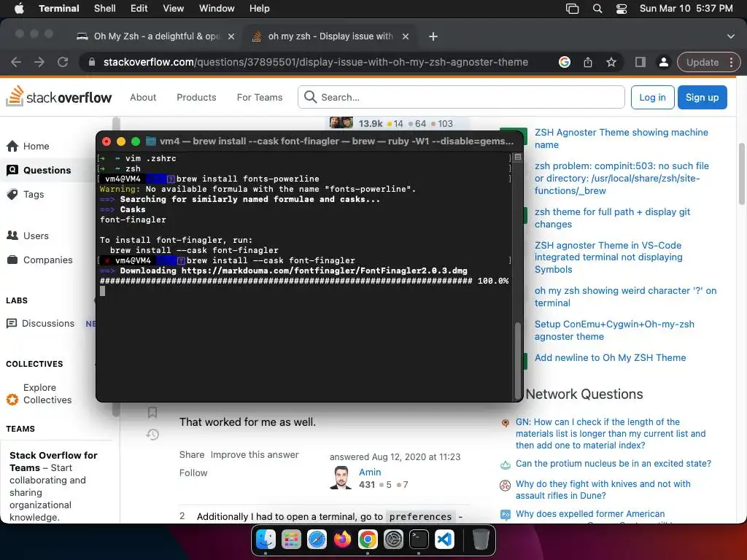Launch Safari from the dock
Viewport: 747px width, 560px height.
click(317, 540)
